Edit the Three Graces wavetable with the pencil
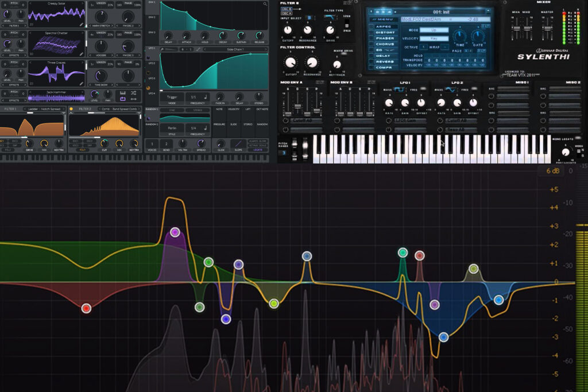This screenshot has height=392, width=588. pyautogui.click(x=82, y=84)
